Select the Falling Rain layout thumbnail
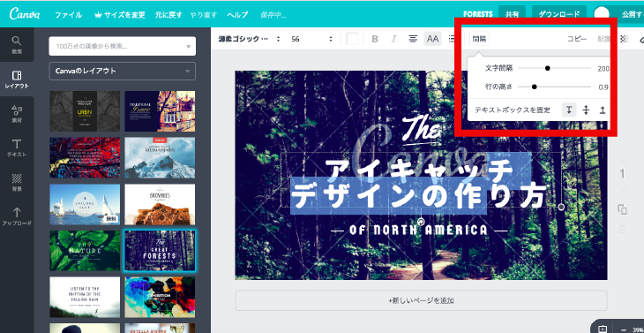This screenshot has width=644, height=333. [x=85, y=298]
